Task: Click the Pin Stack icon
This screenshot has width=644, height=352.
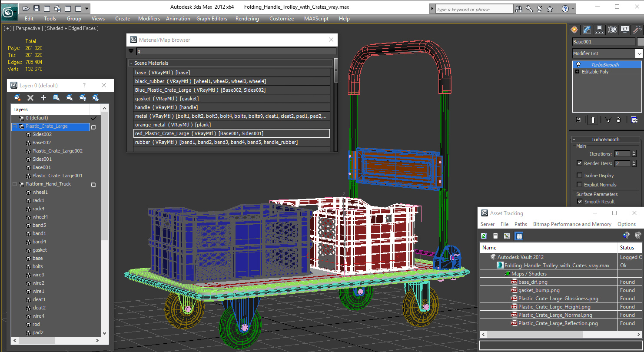Action: point(577,120)
